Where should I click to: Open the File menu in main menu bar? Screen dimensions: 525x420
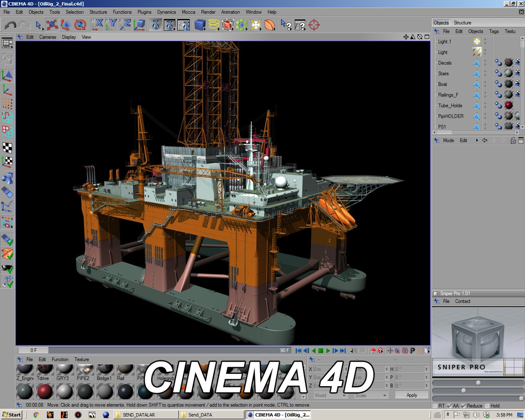7,12
